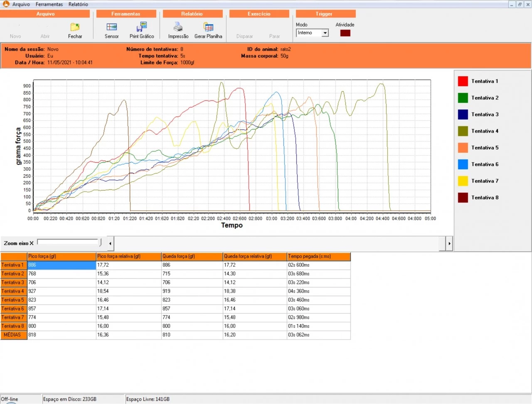Click the Print Gráfico icon
This screenshot has height=404, width=532.
coord(141,27)
